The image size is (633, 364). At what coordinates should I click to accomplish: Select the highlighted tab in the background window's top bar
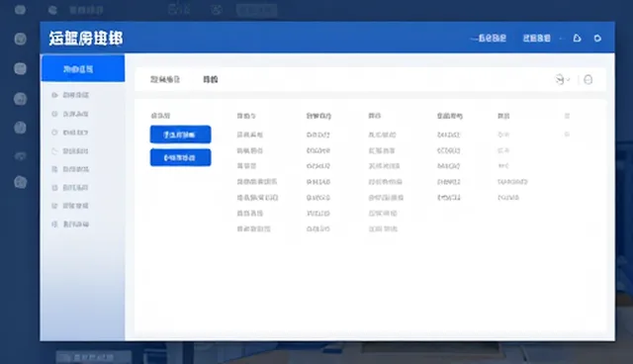point(257,10)
